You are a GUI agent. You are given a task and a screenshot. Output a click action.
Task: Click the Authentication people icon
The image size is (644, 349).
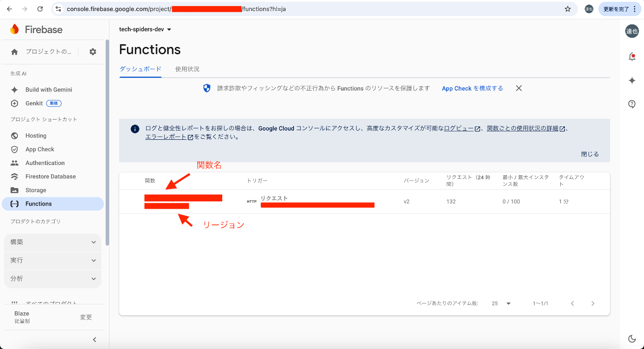click(15, 163)
